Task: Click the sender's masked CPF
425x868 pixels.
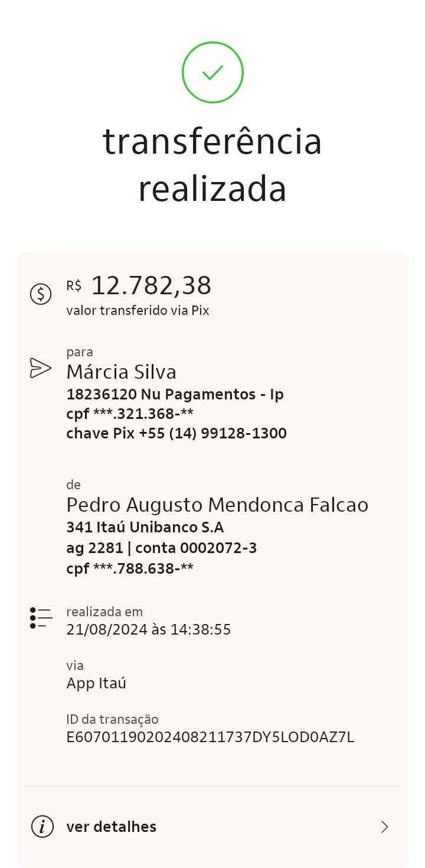Action: (130, 569)
